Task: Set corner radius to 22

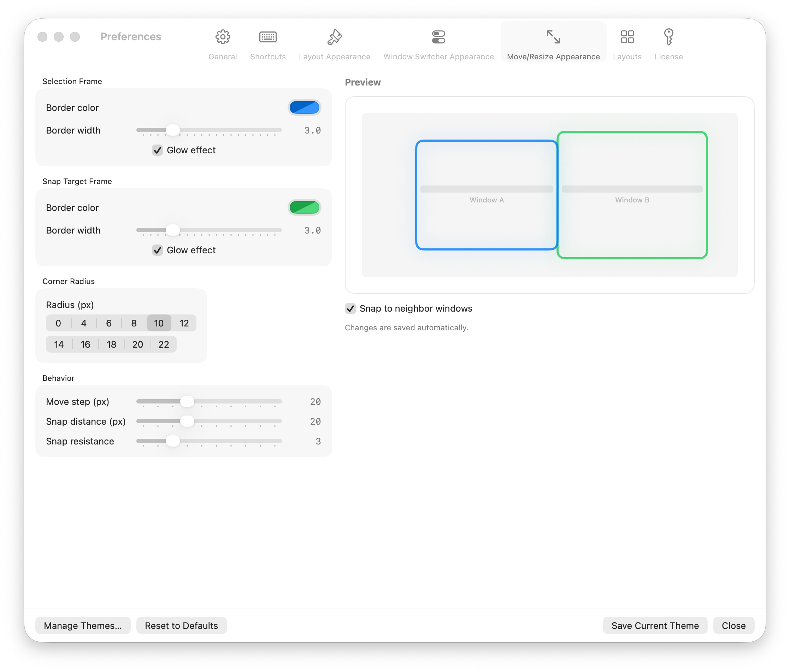Action: (x=164, y=344)
